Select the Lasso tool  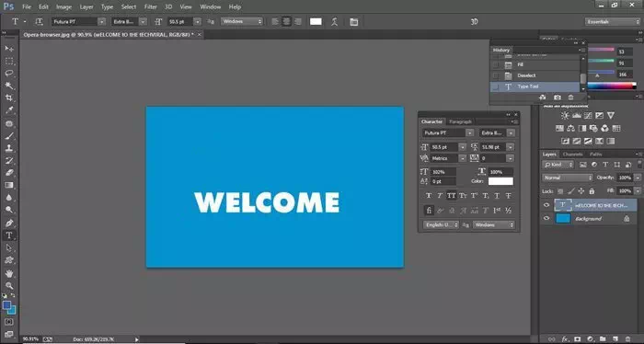[x=9, y=74]
